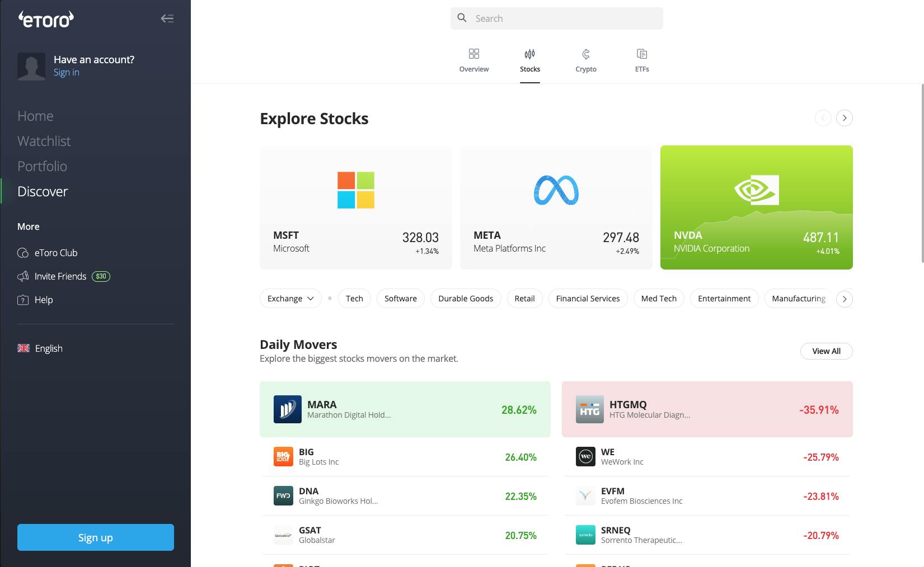Viewport: 924px width, 567px height.
Task: Click the DNA Ginkgo Bioworks logo
Action: click(283, 496)
